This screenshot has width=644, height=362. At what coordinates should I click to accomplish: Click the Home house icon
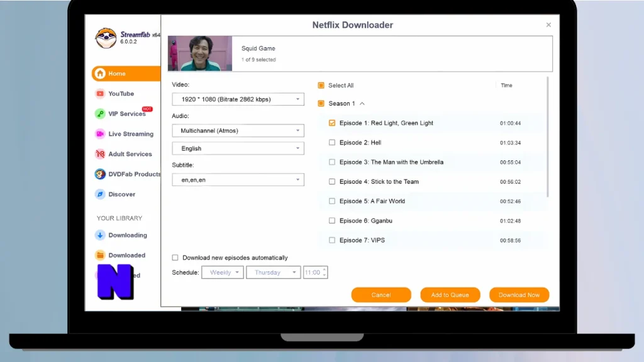coord(100,74)
